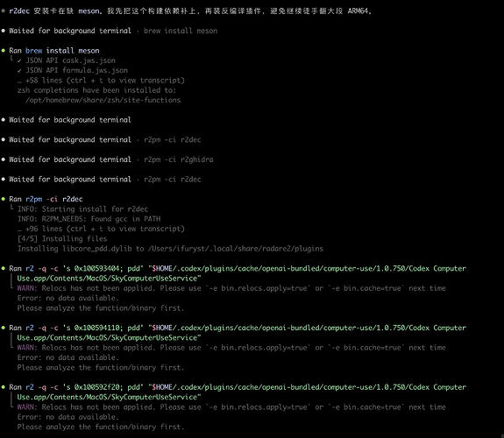Select the last 'Please analyze the function/binary first.' line
The height and width of the screenshot is (438, 504).
(101, 427)
